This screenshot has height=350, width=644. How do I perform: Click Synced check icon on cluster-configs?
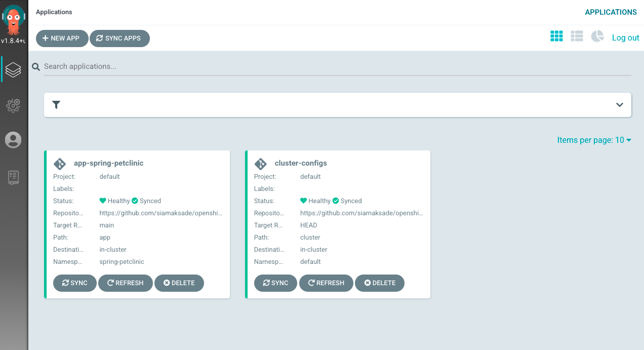(336, 201)
